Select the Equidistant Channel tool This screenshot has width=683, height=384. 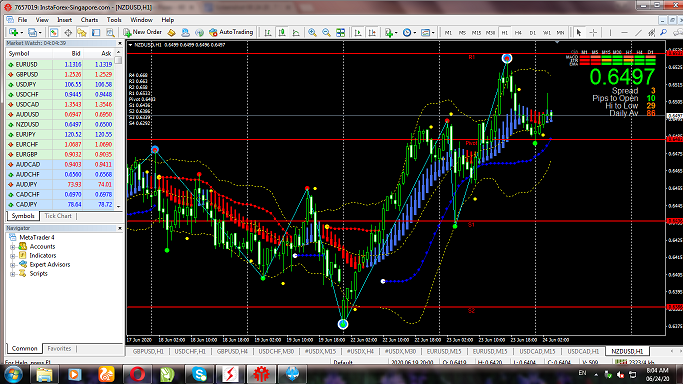coord(651,33)
